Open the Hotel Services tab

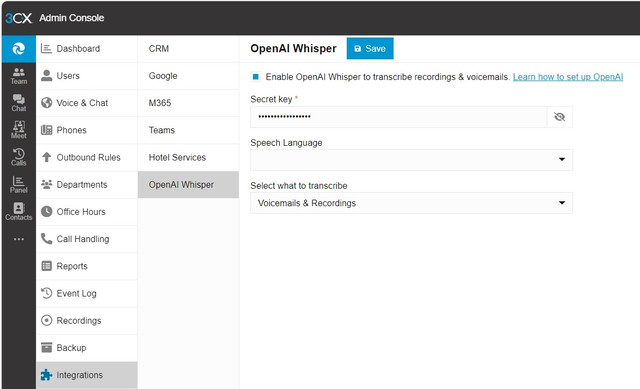(x=188, y=158)
